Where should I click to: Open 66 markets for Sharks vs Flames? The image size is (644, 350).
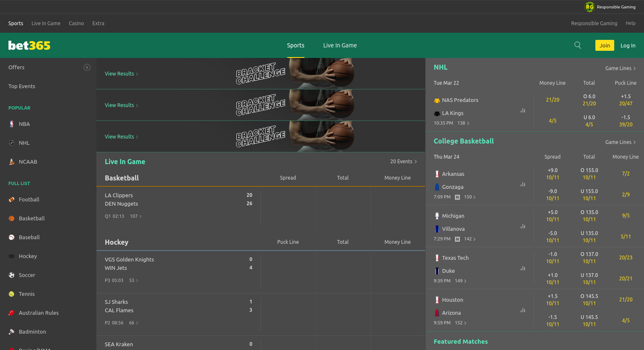pyautogui.click(x=133, y=323)
